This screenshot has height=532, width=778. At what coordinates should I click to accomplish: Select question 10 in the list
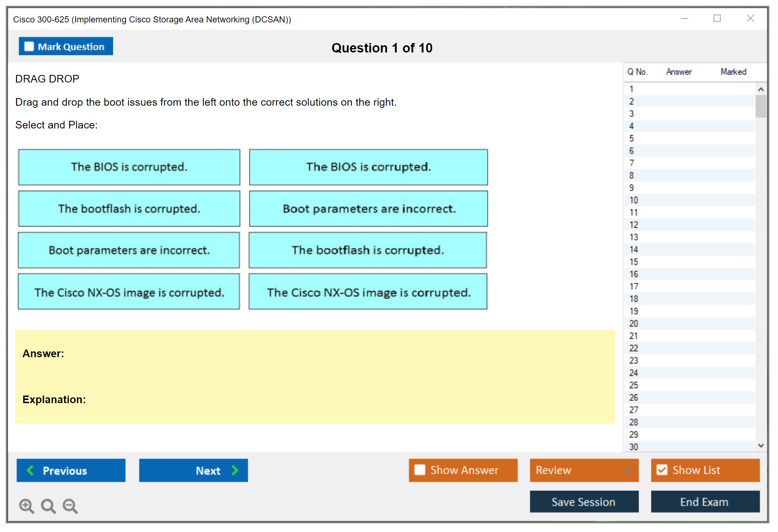634,200
